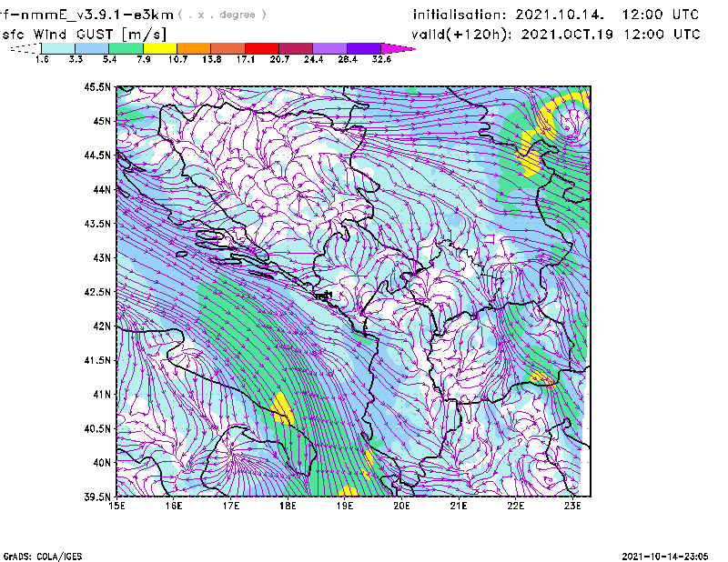The height and width of the screenshot is (562, 728).
Task: Click the 22E longitude label
Action: point(515,506)
